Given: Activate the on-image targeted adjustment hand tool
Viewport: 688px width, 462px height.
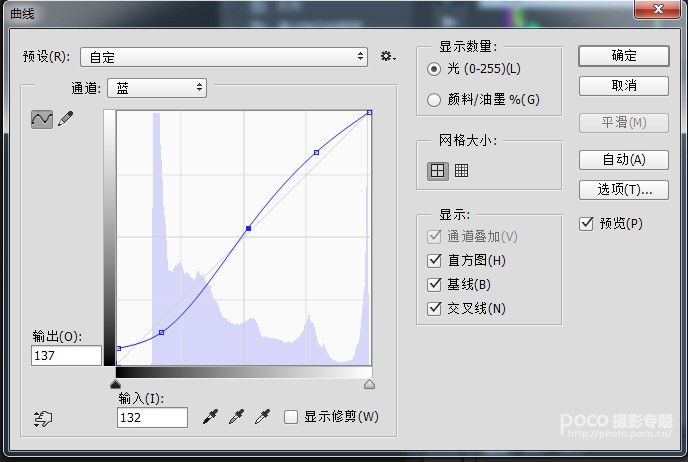Looking at the screenshot, I should [43, 419].
